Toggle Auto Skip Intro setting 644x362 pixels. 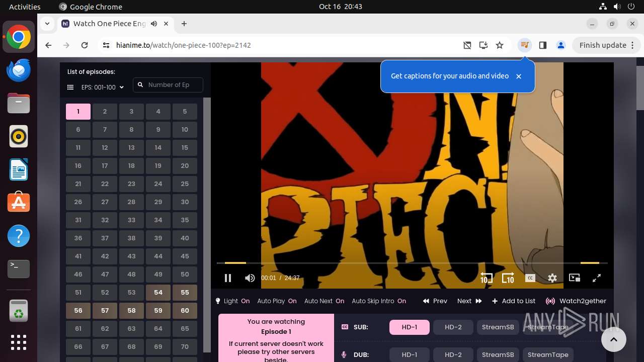point(379,301)
